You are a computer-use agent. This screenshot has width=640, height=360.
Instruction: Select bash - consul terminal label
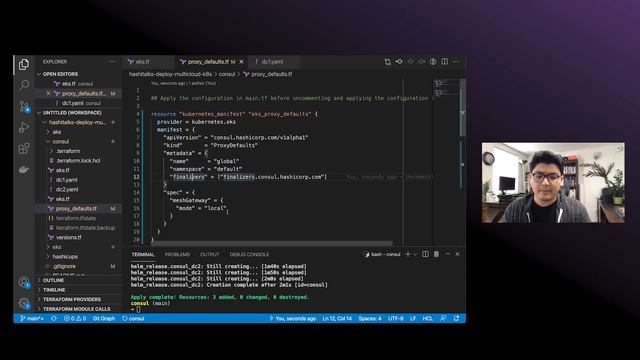point(382,254)
